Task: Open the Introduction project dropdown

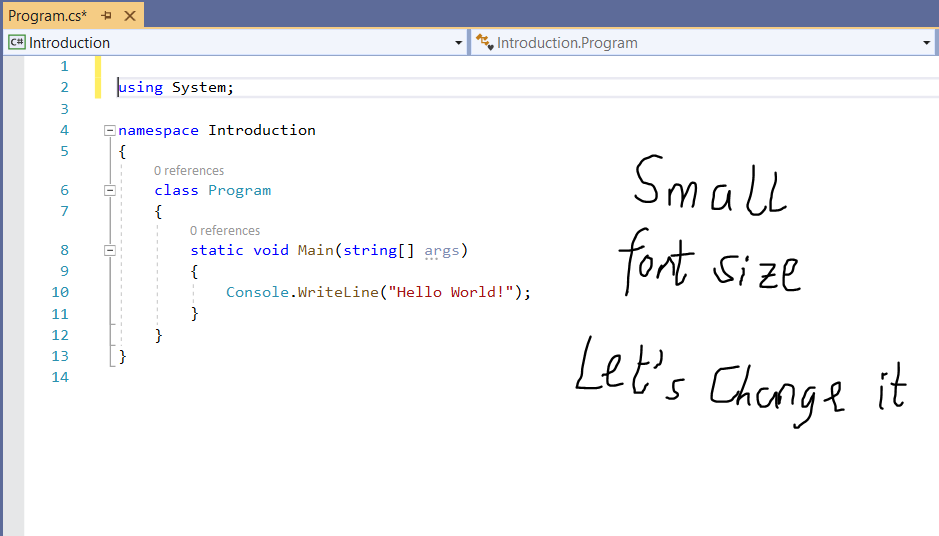Action: [x=458, y=43]
